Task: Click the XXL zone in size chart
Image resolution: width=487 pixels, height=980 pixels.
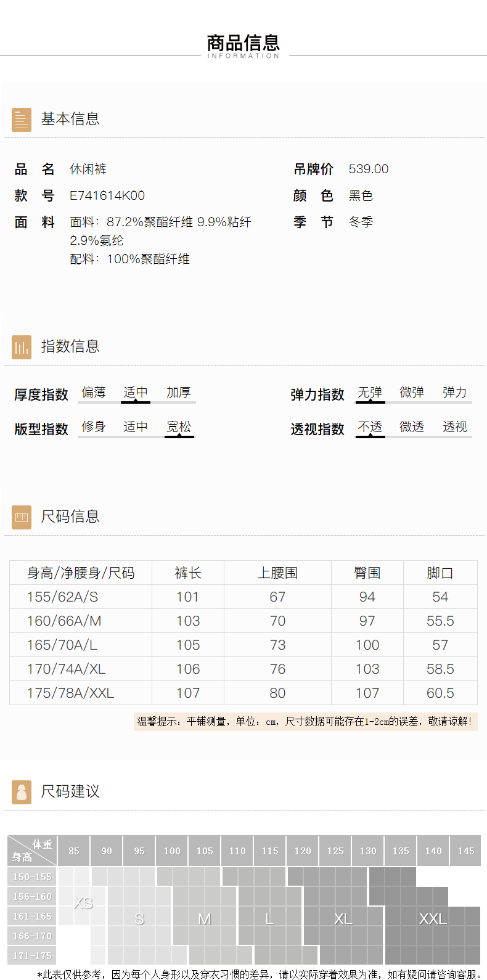Action: [x=433, y=920]
